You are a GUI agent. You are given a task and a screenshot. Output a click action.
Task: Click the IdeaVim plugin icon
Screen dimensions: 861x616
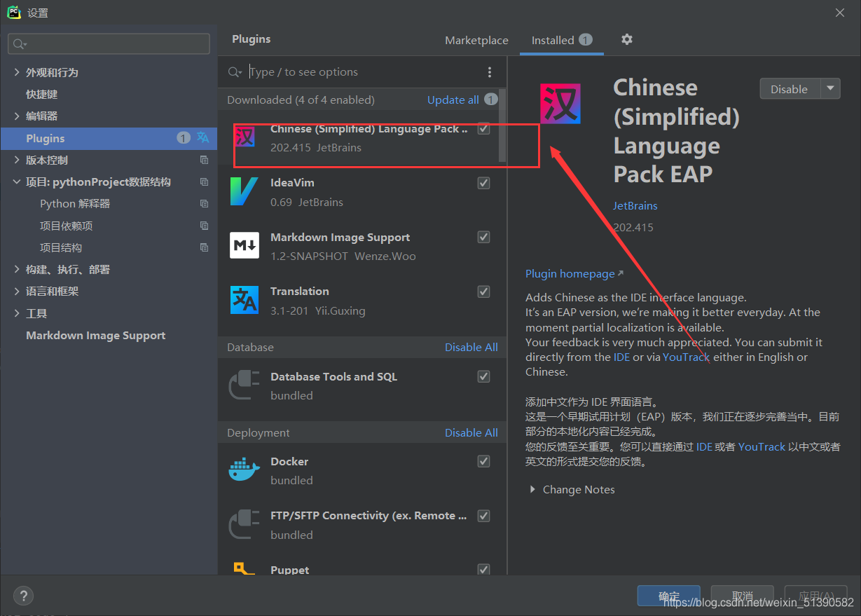244,191
